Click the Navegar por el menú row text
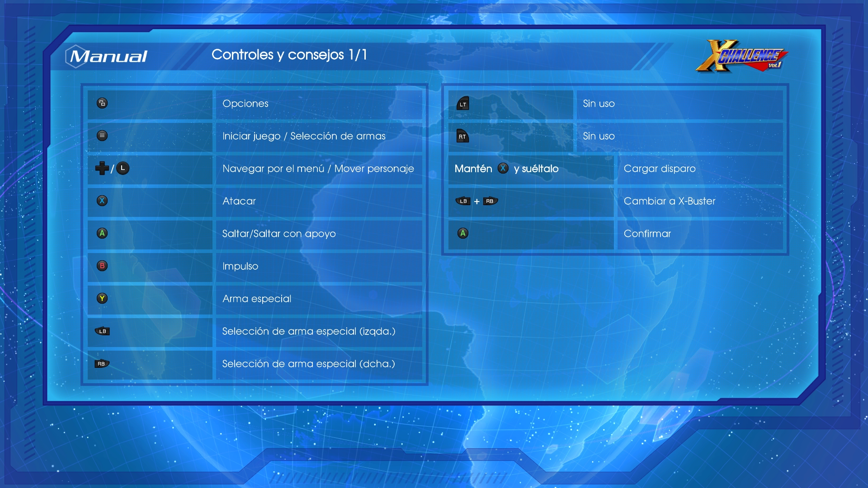868x488 pixels. pyautogui.click(x=318, y=169)
